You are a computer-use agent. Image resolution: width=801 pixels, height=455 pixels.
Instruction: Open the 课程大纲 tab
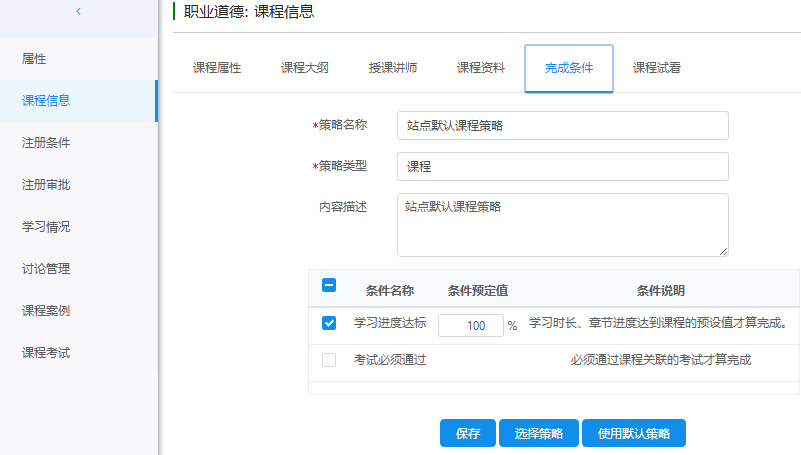[x=304, y=68]
